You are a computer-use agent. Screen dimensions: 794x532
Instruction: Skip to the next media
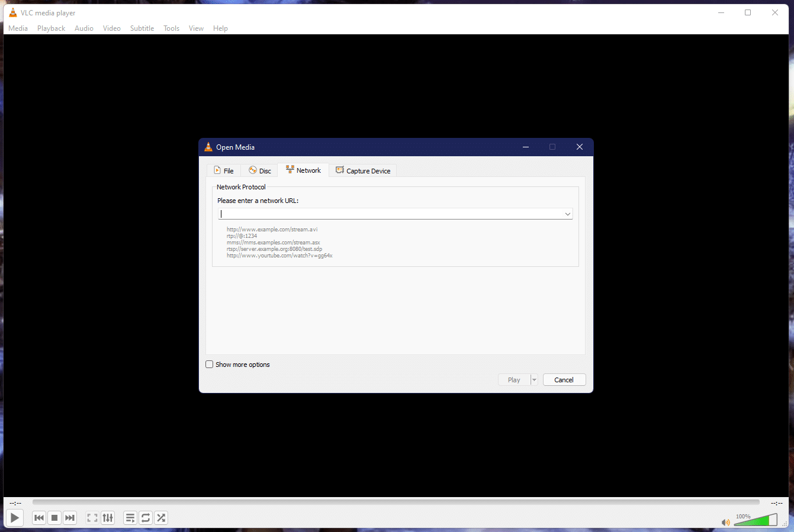[69, 517]
